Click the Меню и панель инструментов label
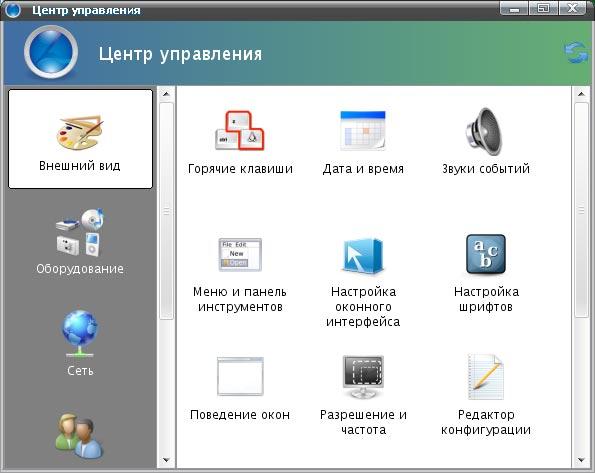This screenshot has width=595, height=473. pos(240,299)
